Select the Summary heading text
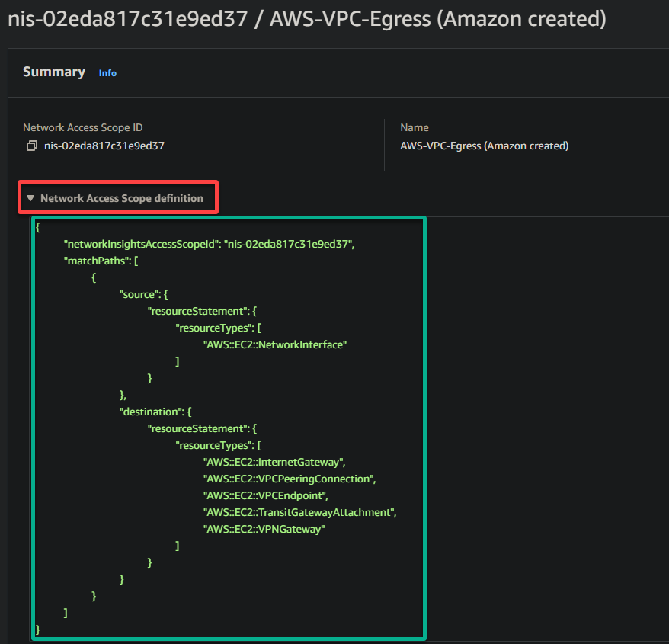 point(54,72)
